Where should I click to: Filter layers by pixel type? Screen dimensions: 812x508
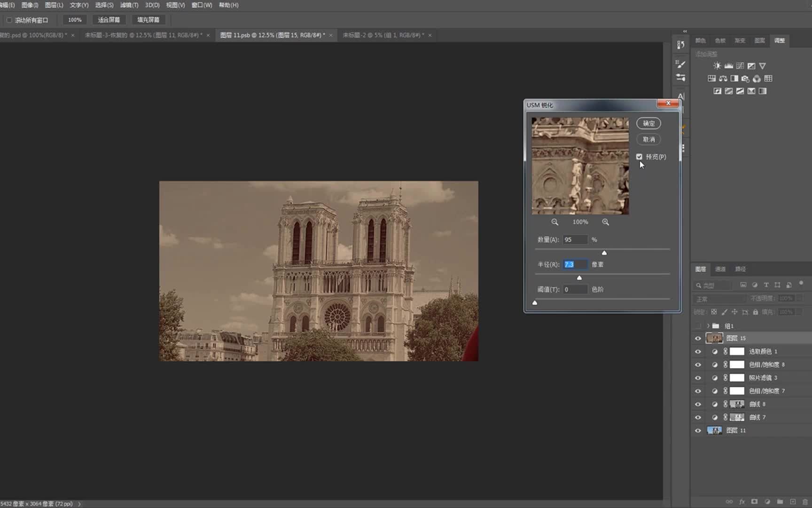tap(743, 285)
